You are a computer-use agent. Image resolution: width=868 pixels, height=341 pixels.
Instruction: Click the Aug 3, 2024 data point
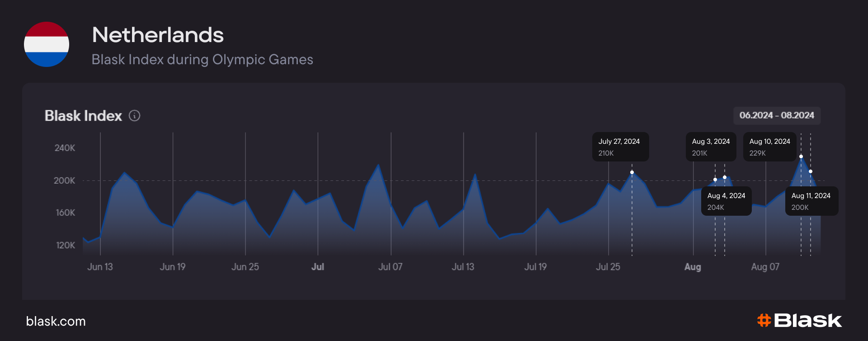click(715, 180)
